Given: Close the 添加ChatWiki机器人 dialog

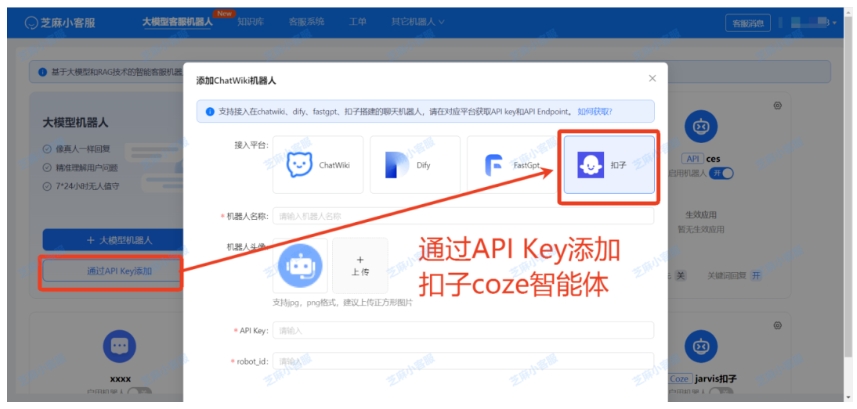Looking at the screenshot, I should pos(652,78).
